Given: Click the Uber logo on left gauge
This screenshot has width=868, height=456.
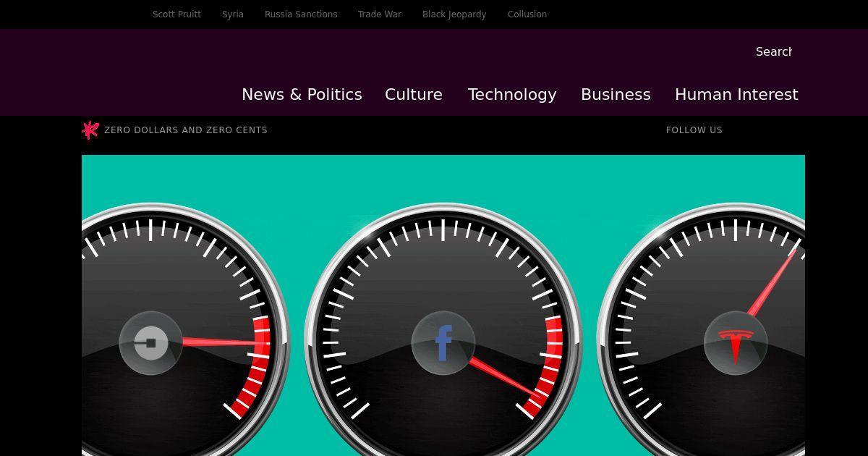Looking at the screenshot, I should (x=151, y=343).
